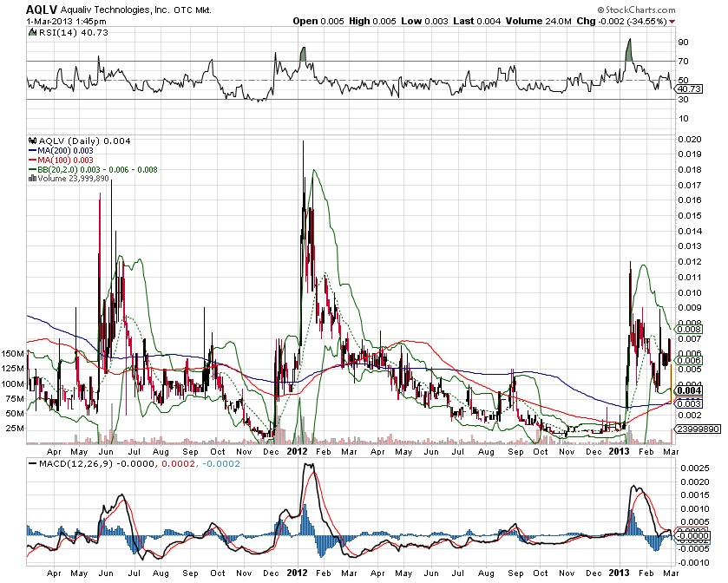The width and height of the screenshot is (728, 583).
Task: Click the 2012 marker on price panel time axis
Action: click(x=297, y=451)
